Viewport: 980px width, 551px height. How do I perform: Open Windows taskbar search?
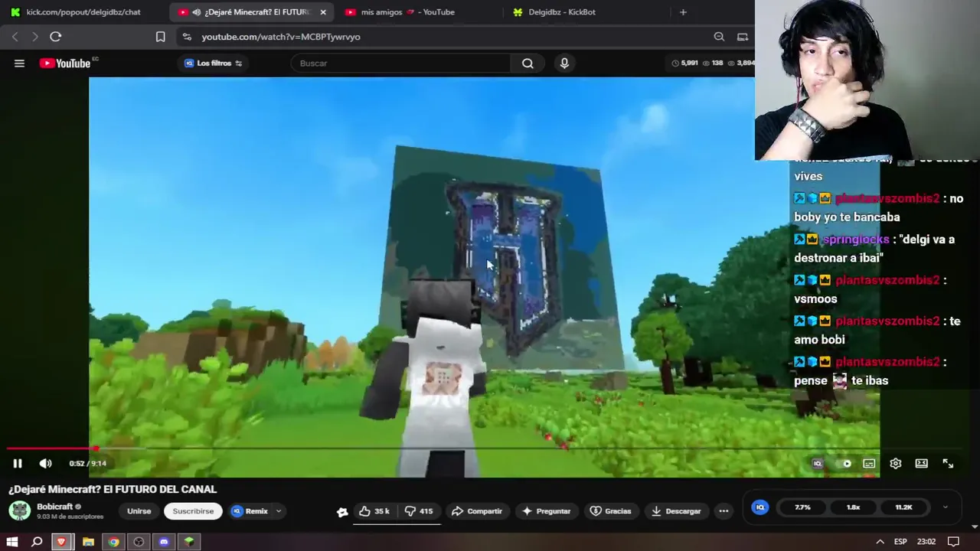pos(37,542)
